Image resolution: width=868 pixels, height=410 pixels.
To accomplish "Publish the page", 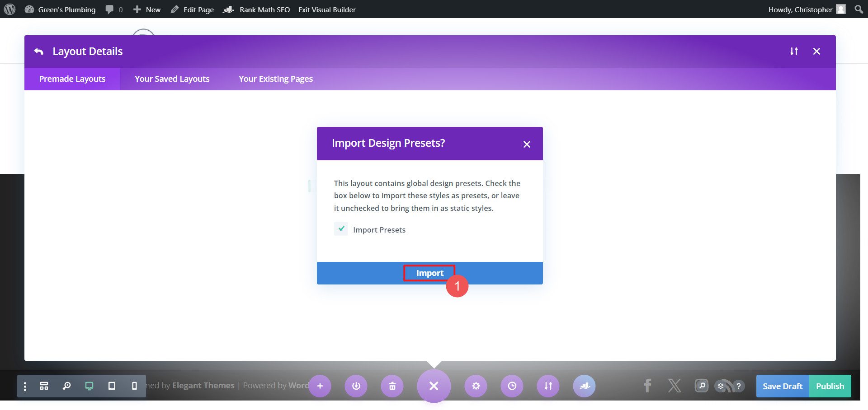I will point(830,386).
